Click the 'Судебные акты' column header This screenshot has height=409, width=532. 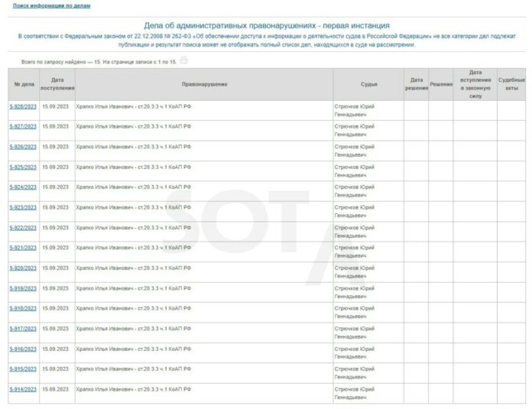(511, 84)
